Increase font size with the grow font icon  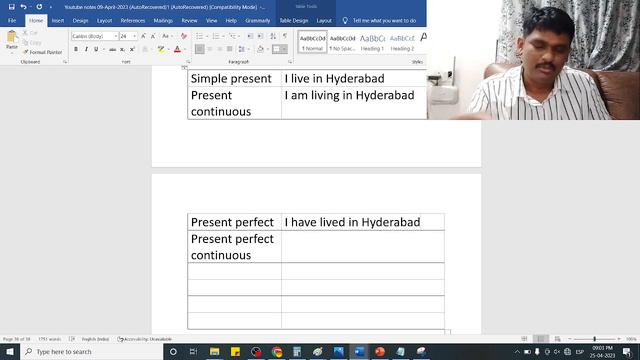coord(143,36)
